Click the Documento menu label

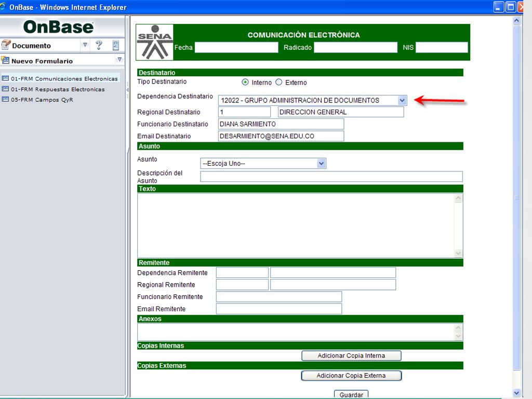click(x=31, y=46)
